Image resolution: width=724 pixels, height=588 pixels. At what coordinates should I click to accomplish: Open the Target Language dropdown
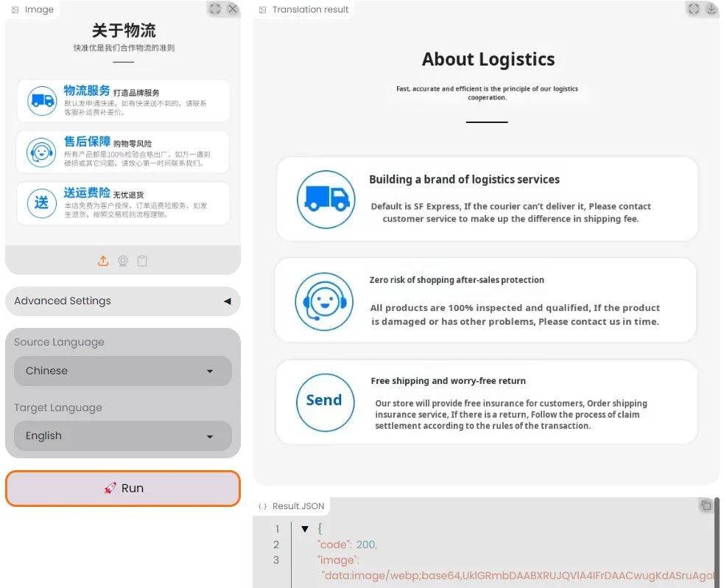coord(122,435)
